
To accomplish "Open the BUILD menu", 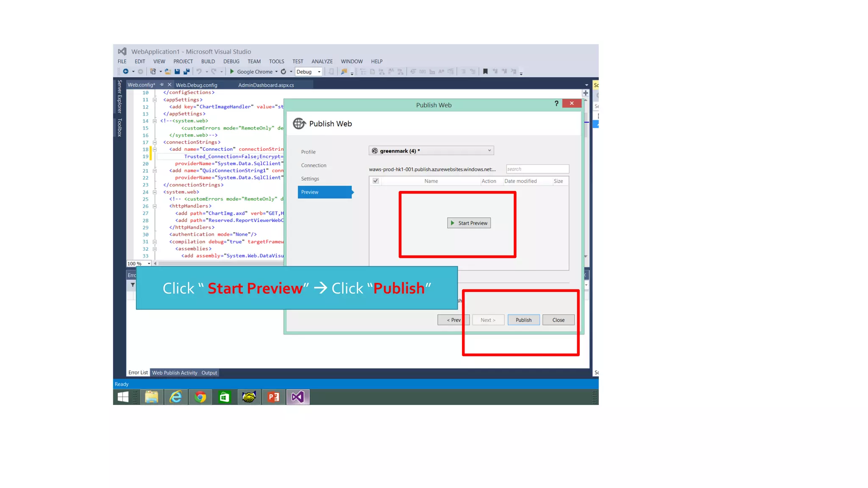I will point(208,61).
